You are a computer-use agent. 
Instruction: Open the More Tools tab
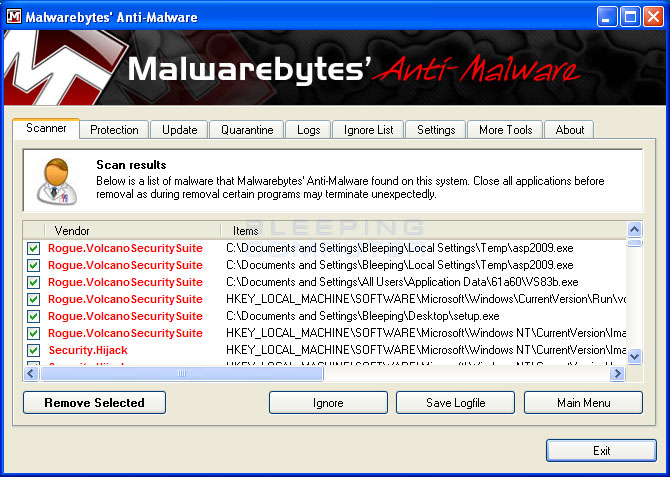pos(505,130)
